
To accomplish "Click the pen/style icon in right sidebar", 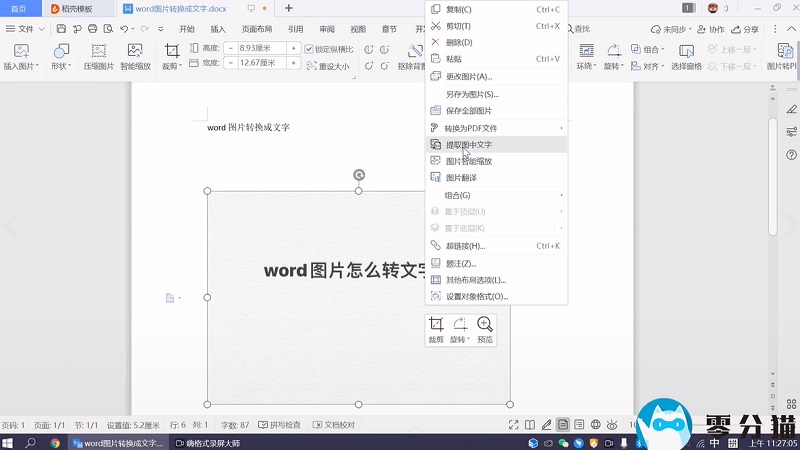I will 791,109.
